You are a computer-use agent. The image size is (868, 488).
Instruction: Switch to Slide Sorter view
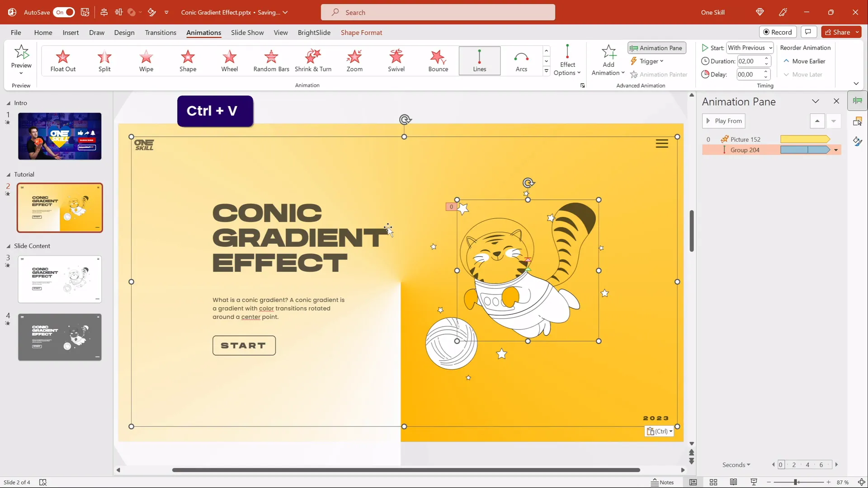713,482
